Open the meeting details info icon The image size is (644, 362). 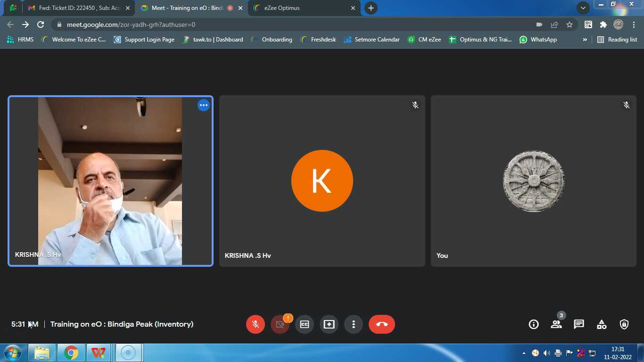534,324
